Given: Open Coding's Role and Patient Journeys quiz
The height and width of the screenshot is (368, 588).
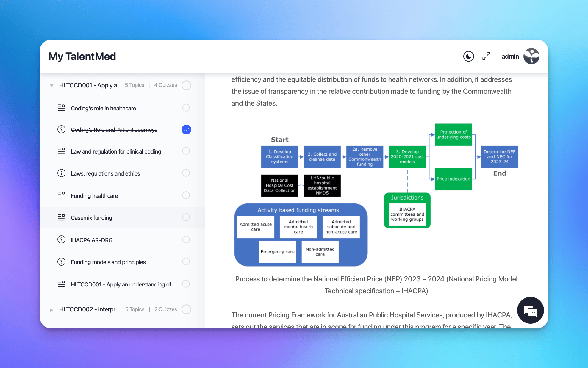Looking at the screenshot, I should coord(114,130).
